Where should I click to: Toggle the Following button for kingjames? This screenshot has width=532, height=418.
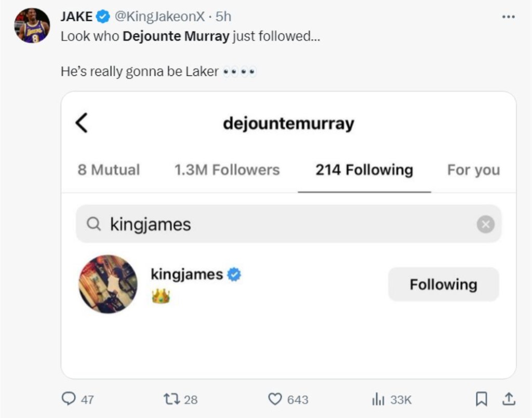pyautogui.click(x=443, y=284)
